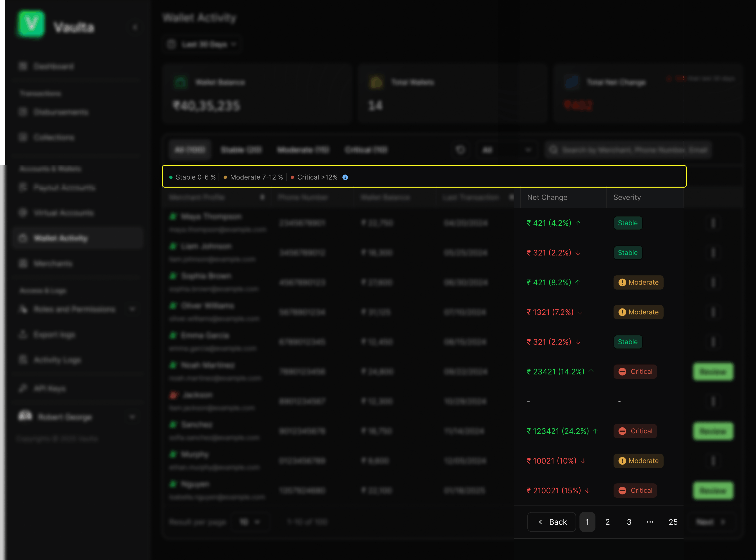Open the three-dot menu for the ₹ 421 (4.2%) row

713,223
